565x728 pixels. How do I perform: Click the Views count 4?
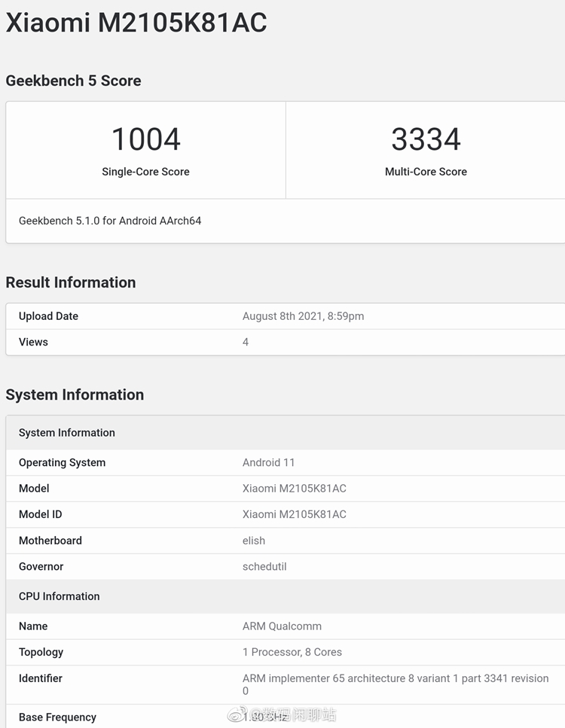(246, 343)
